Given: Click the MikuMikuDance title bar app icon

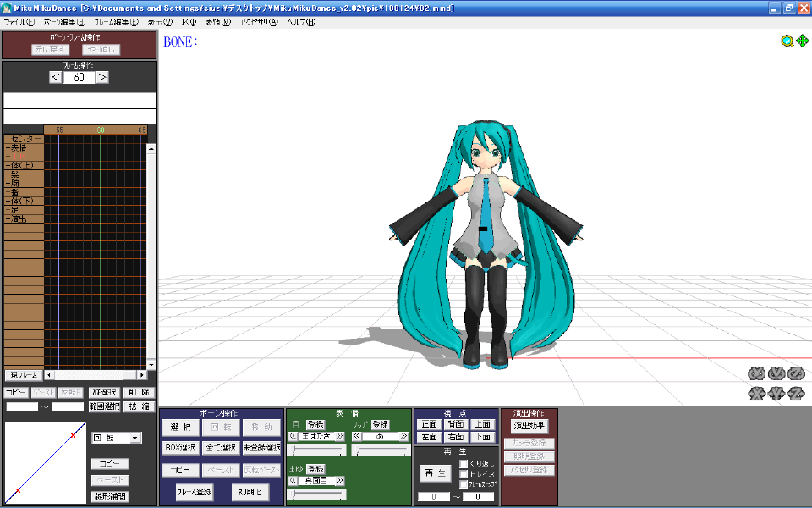Looking at the screenshot, I should pos(7,8).
